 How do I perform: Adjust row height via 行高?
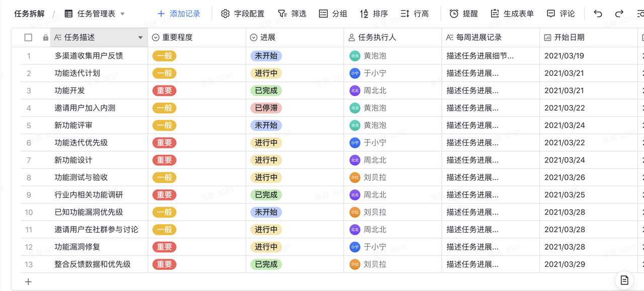pos(415,14)
